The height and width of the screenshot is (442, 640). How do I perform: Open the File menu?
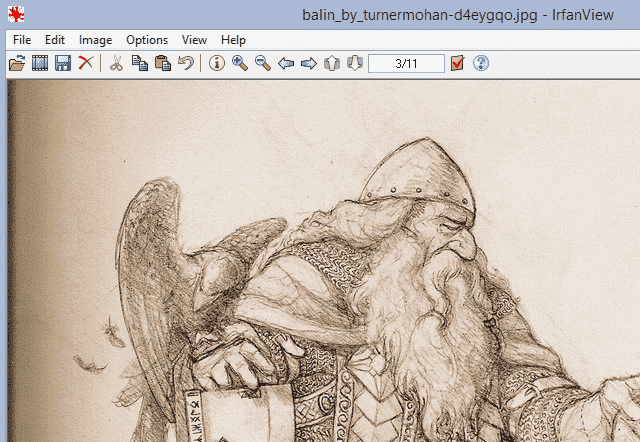point(22,40)
